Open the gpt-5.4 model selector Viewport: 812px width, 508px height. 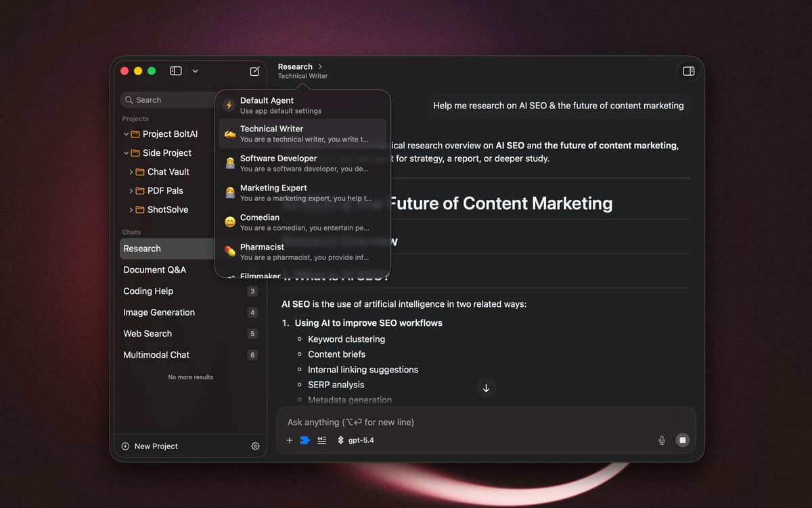click(x=356, y=440)
